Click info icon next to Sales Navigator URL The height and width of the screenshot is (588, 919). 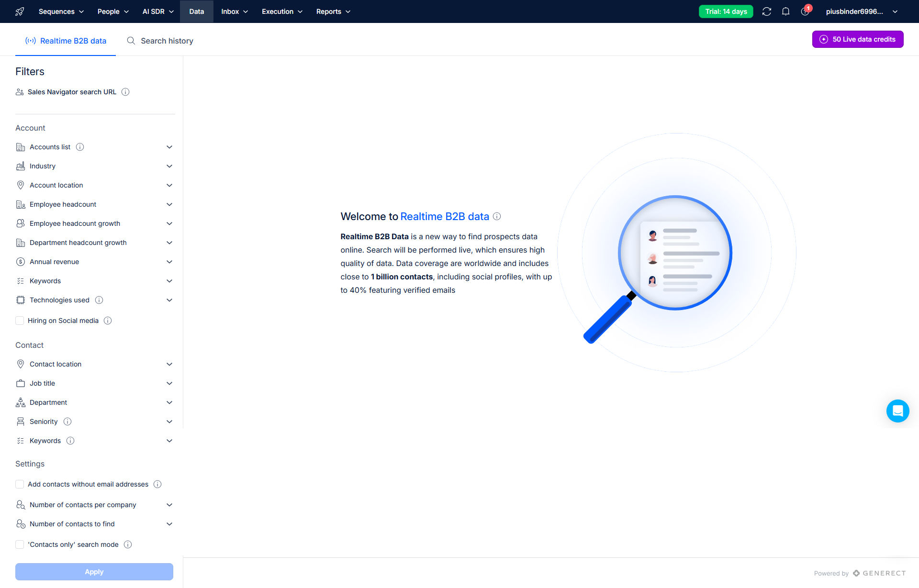[125, 92]
